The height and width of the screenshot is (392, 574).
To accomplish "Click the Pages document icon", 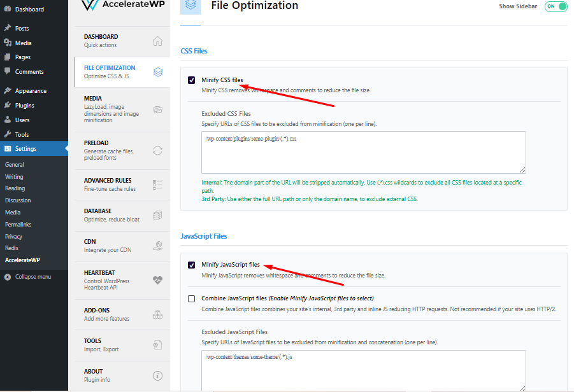I will pyautogui.click(x=7, y=57).
